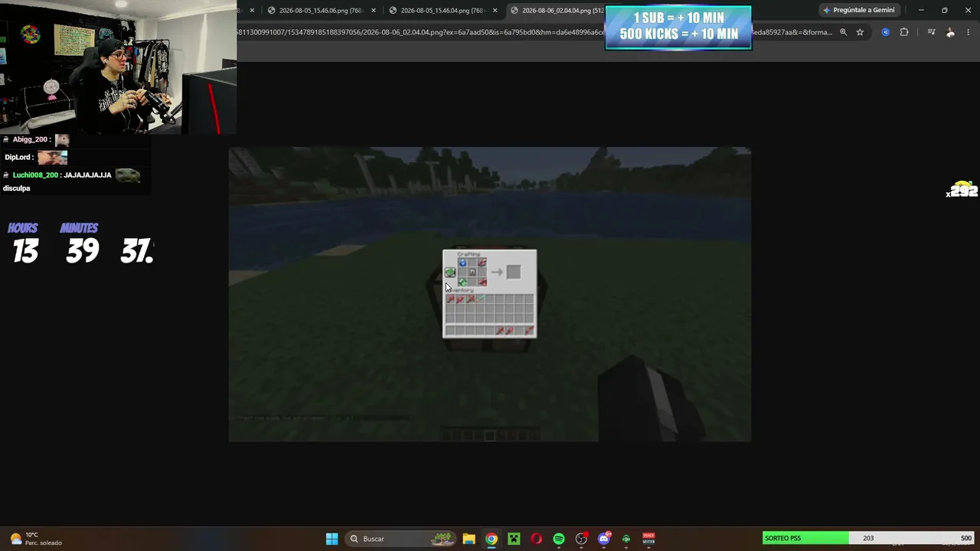This screenshot has height=551, width=980.
Task: Open the Voicemeeter taskbar icon
Action: [x=648, y=539]
